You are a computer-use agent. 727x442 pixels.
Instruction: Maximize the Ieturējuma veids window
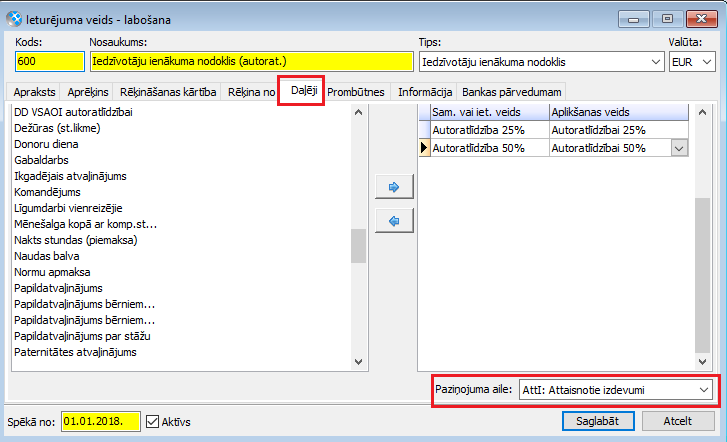[667, 19]
